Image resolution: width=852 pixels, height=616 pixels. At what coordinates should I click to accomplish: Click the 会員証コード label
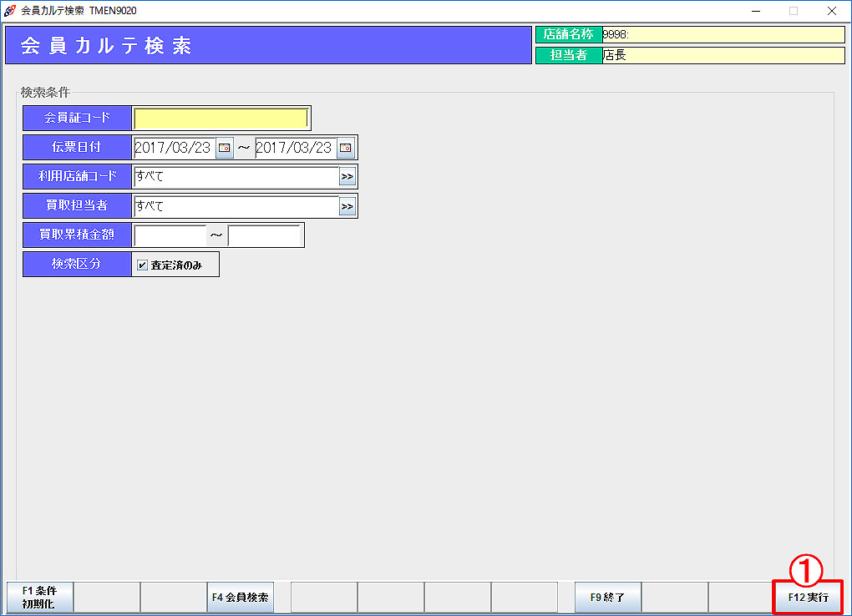77,118
